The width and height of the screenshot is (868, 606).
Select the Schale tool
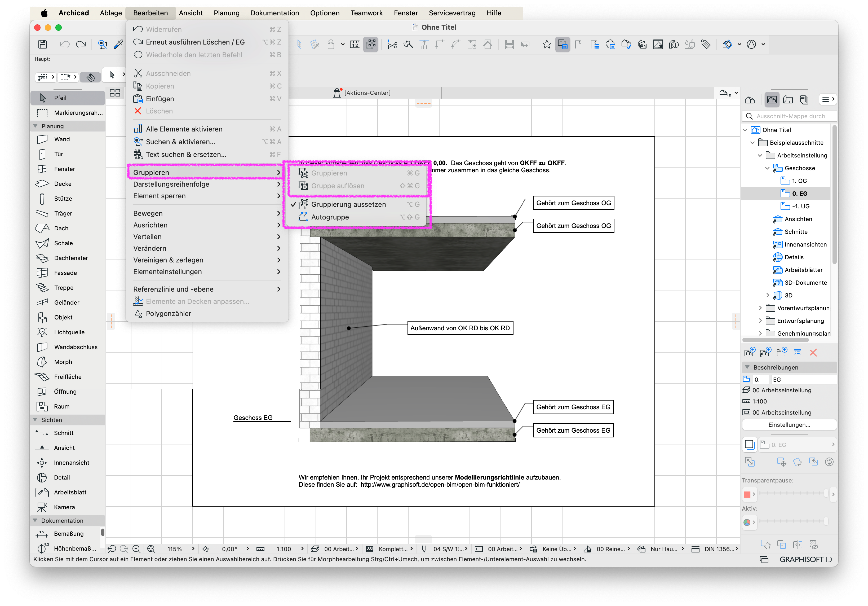67,243
